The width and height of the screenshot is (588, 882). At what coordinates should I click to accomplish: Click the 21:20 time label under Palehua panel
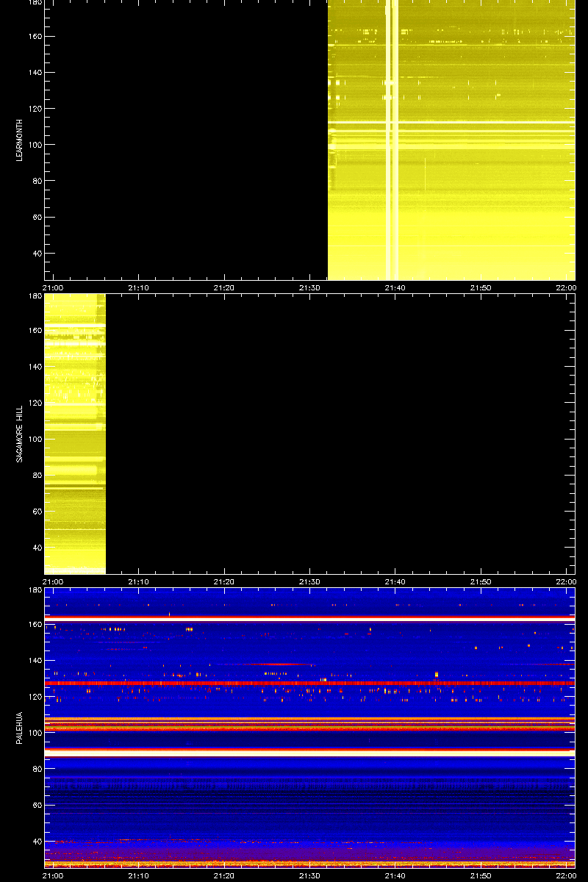(224, 875)
